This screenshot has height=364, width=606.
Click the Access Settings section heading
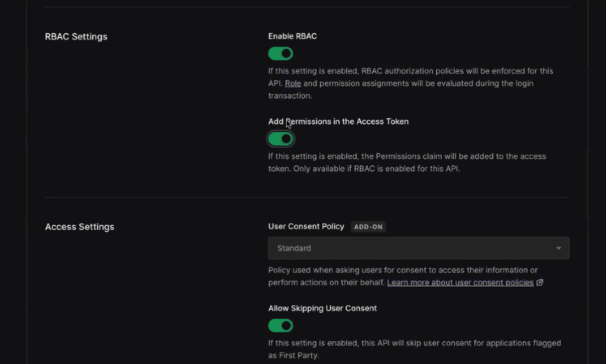(x=79, y=227)
